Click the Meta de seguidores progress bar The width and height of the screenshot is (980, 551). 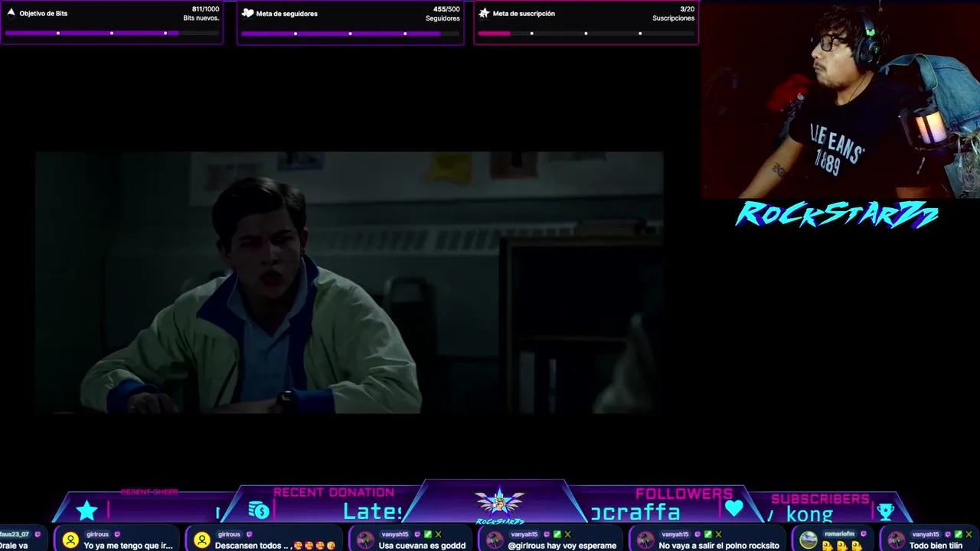(350, 33)
